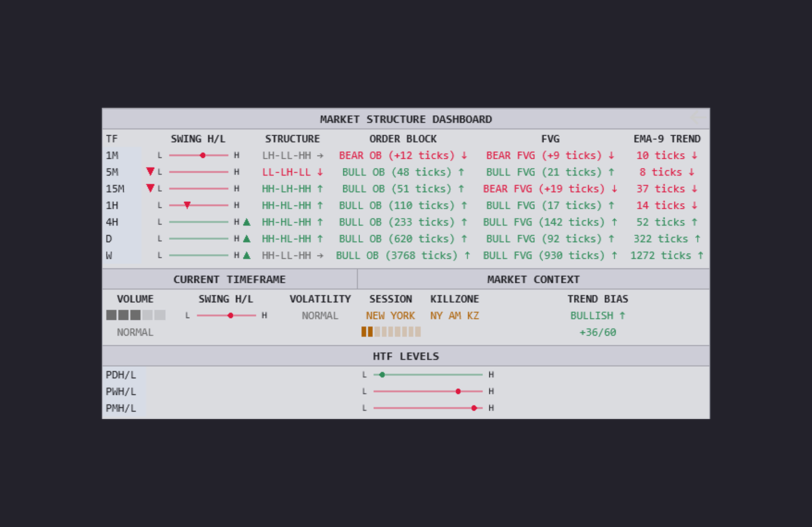Click the 15M row swing H/L line
This screenshot has height=527, width=812.
click(199, 188)
